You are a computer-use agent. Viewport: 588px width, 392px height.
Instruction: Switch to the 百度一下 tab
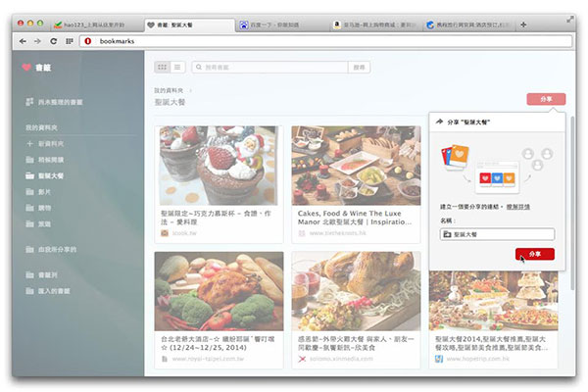tap(281, 23)
